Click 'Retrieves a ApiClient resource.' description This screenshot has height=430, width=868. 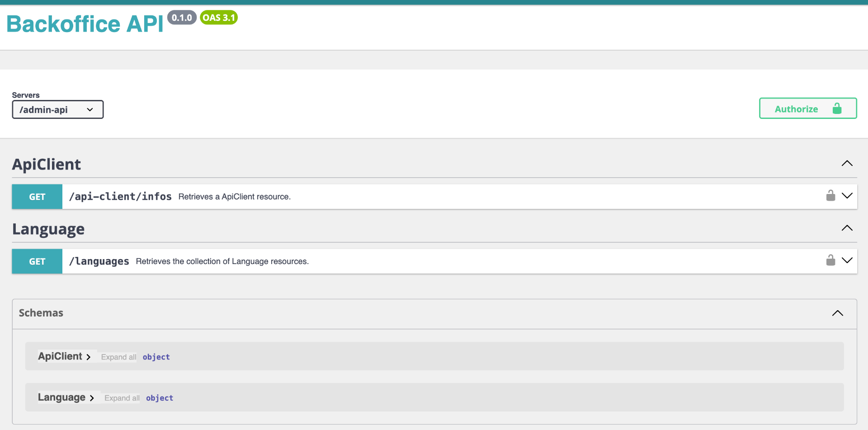[x=235, y=197]
